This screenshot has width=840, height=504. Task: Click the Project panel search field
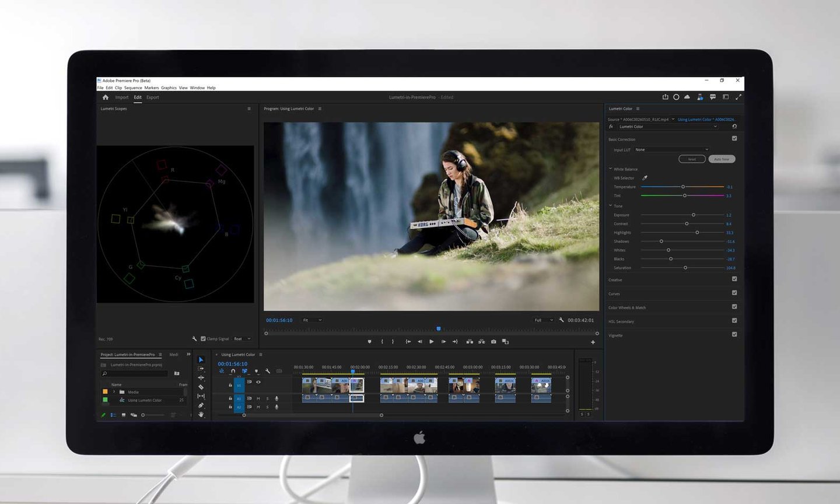click(135, 373)
